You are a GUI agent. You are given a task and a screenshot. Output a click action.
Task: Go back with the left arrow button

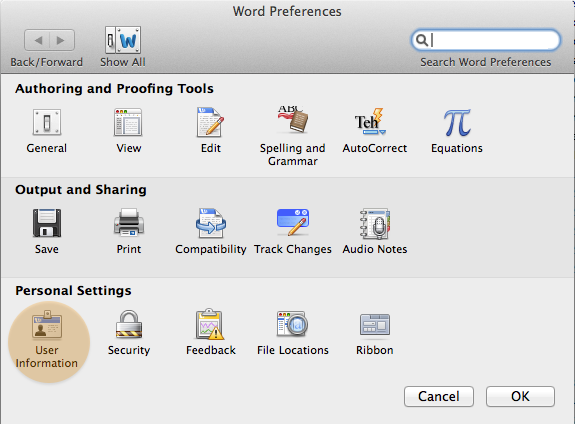37,40
